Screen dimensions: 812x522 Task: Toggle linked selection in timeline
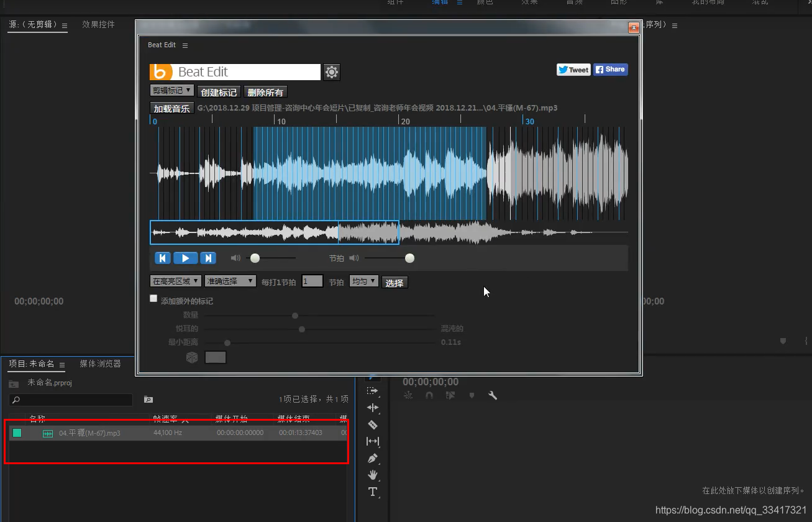coord(450,395)
